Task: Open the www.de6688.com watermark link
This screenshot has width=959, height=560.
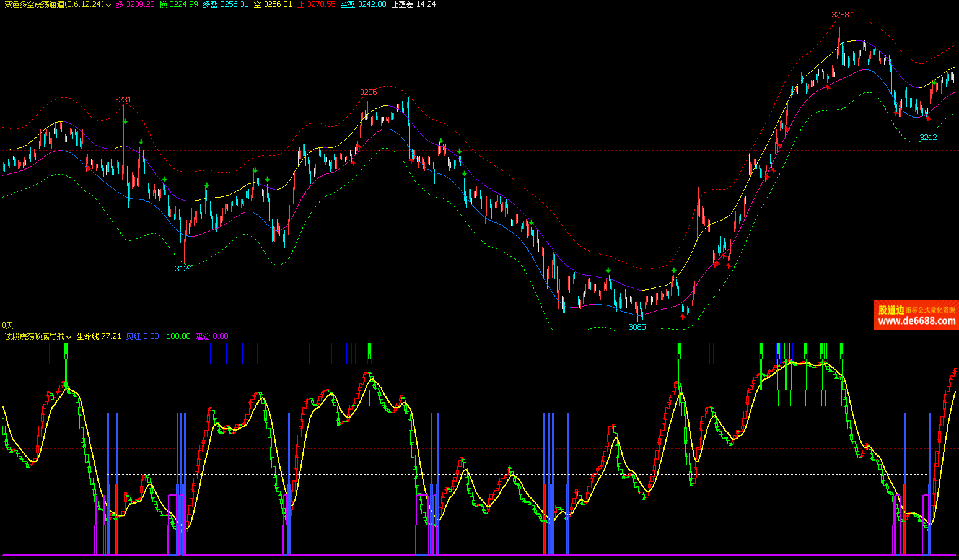Action: tap(916, 321)
